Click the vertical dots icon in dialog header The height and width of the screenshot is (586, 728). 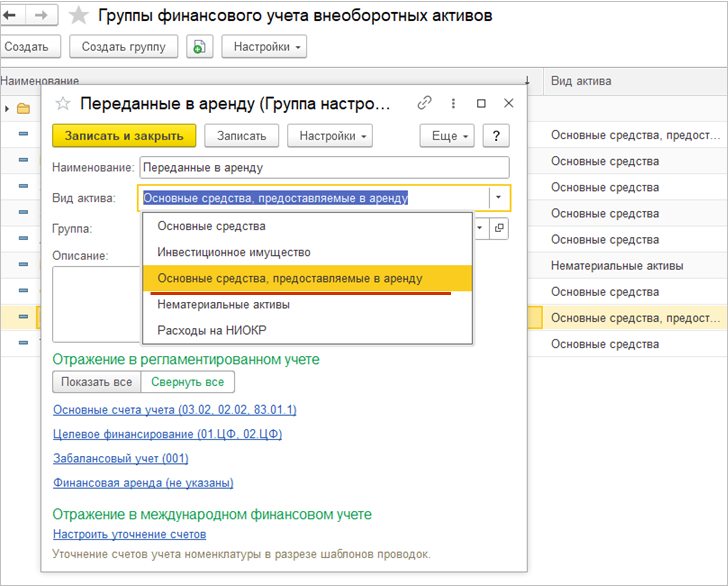[x=453, y=103]
